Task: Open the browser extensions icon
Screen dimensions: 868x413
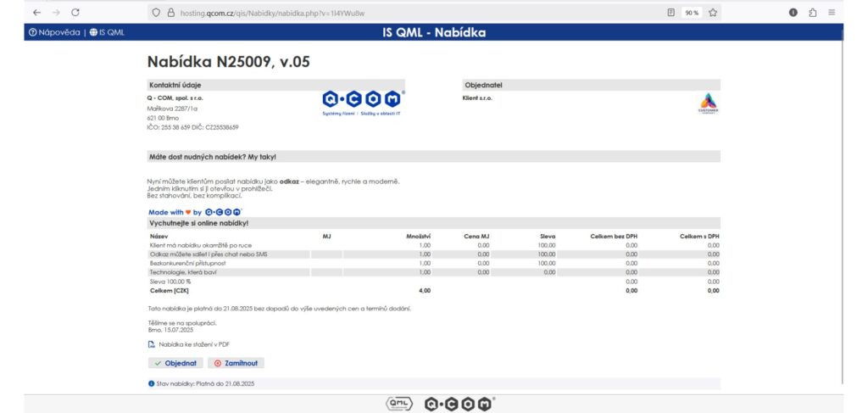Action: (812, 13)
